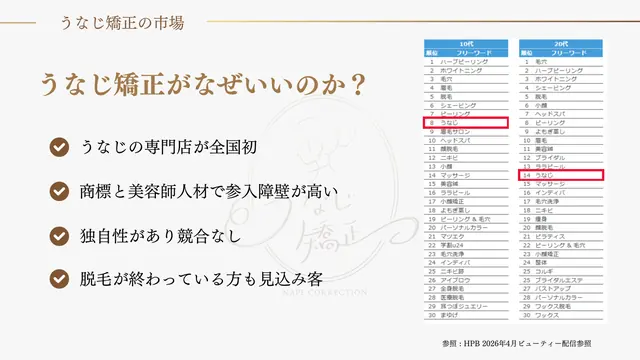
Task: Click rank 12 ニキビ in 10代 table
Action: point(466,158)
